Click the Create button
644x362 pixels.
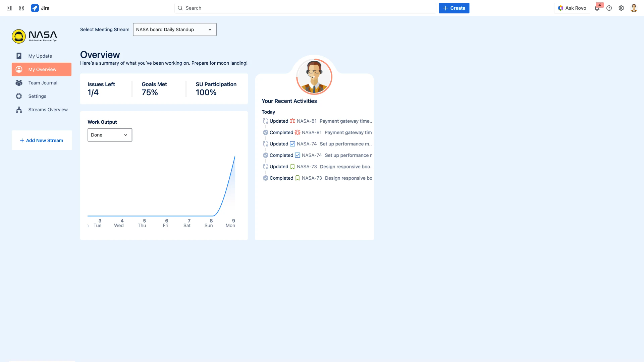point(454,8)
